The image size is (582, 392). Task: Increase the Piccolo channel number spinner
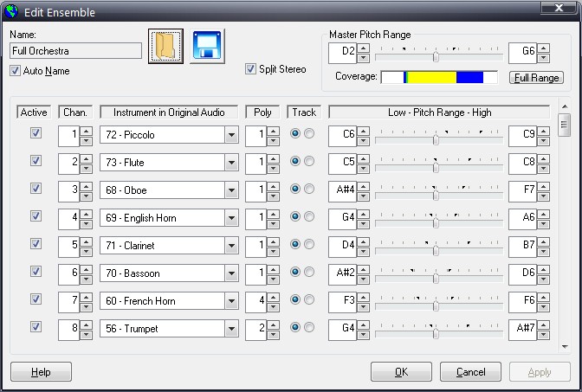tap(86, 131)
